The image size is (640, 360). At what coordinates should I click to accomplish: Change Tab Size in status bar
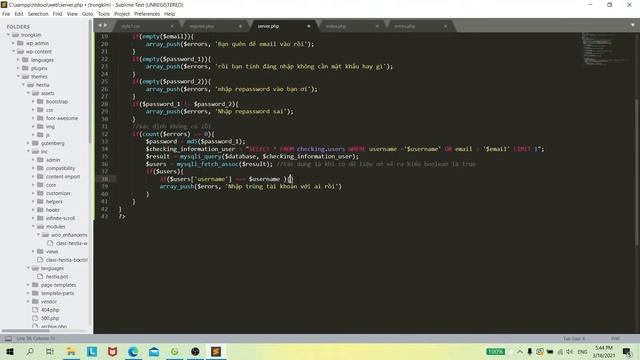tap(574, 338)
